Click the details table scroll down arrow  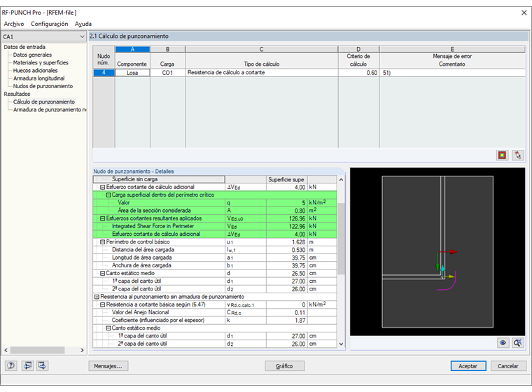[x=341, y=344]
